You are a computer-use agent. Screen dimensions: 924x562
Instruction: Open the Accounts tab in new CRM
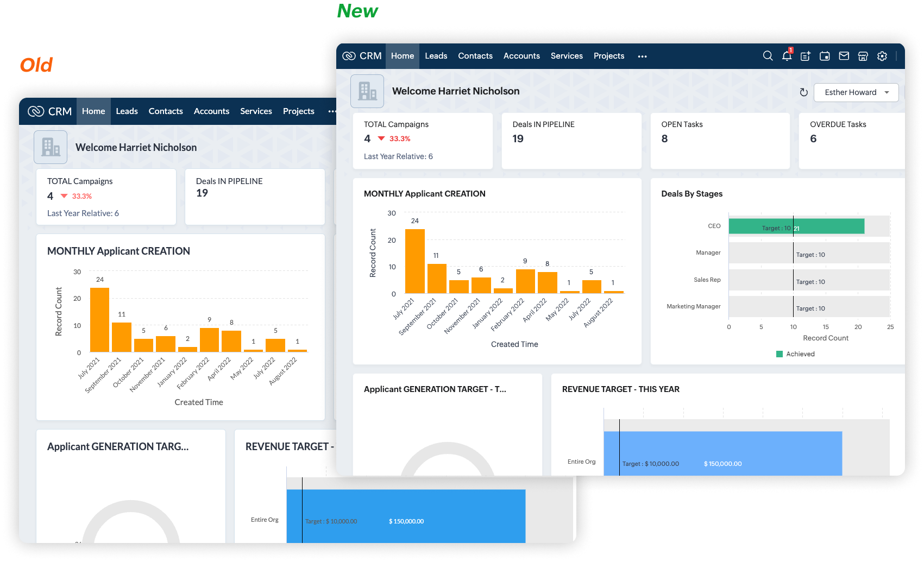point(521,56)
